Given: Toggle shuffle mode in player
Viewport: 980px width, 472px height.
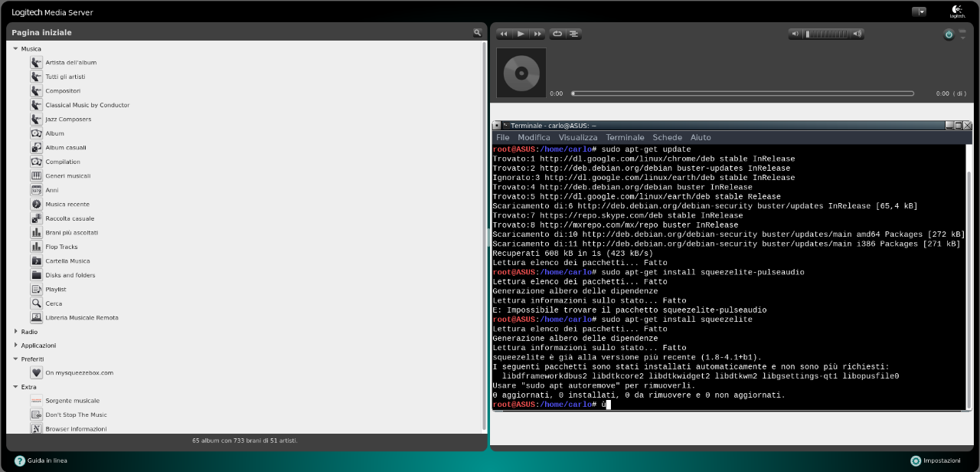Looking at the screenshot, I should [574, 34].
